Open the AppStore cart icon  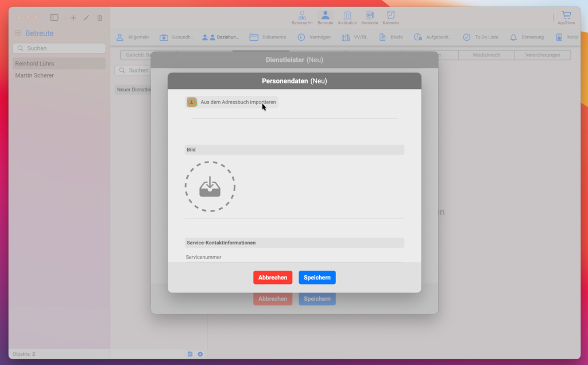(x=566, y=18)
